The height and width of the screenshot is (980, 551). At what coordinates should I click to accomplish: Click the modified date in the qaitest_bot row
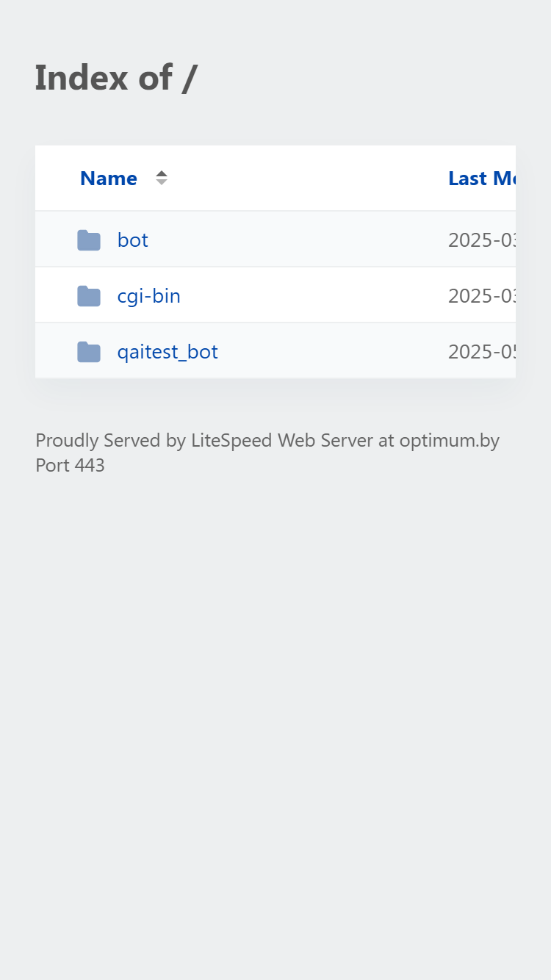[x=482, y=352]
